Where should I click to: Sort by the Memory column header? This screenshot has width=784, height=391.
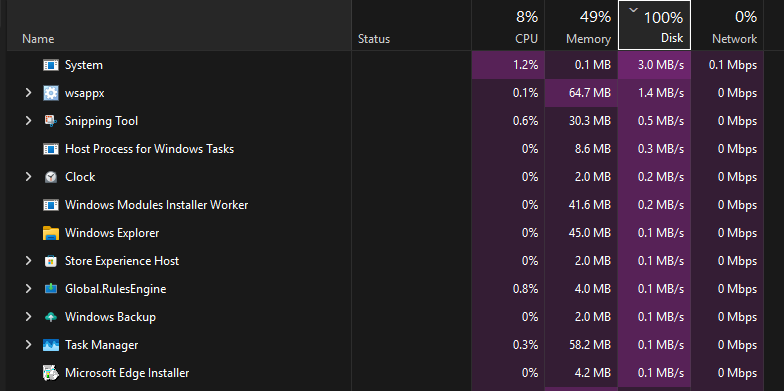pos(581,25)
